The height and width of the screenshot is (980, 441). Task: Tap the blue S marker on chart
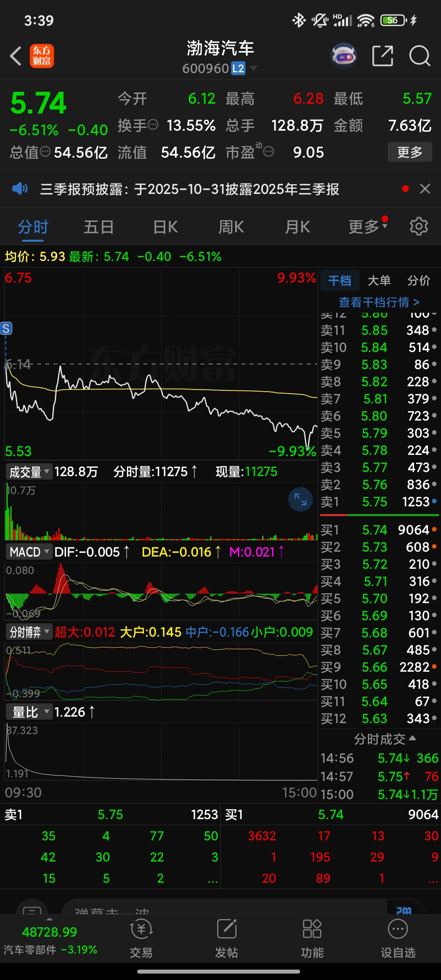[x=6, y=328]
